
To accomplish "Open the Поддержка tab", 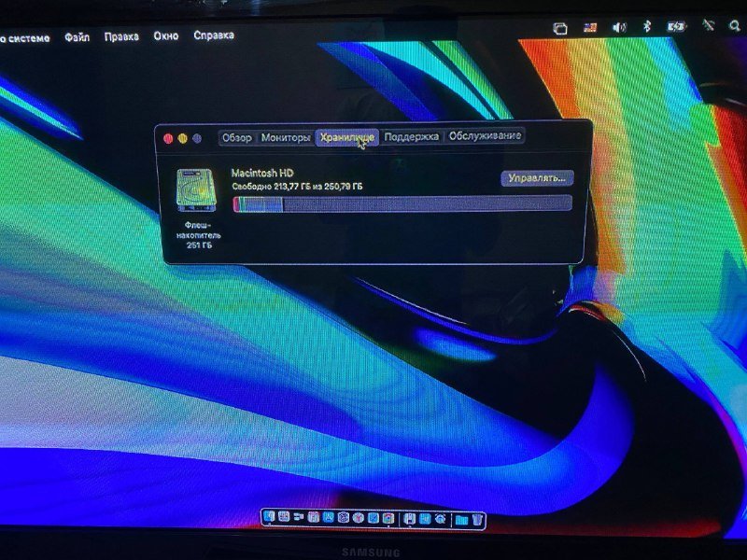I will pos(408,136).
